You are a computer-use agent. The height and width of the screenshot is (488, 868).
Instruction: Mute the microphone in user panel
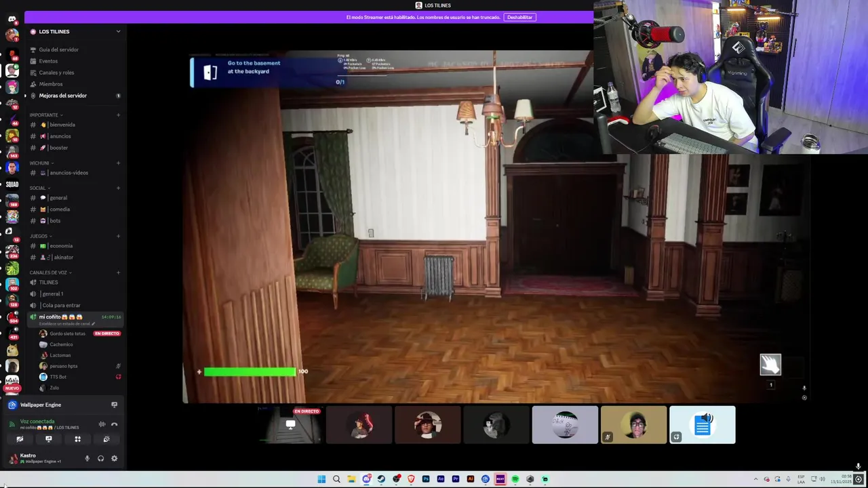point(87,458)
